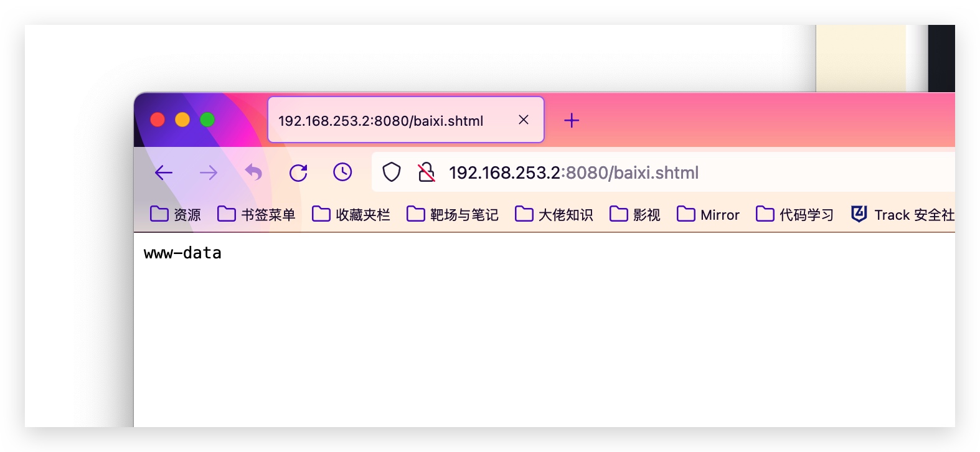
Task: Reload the current page
Action: point(298,172)
